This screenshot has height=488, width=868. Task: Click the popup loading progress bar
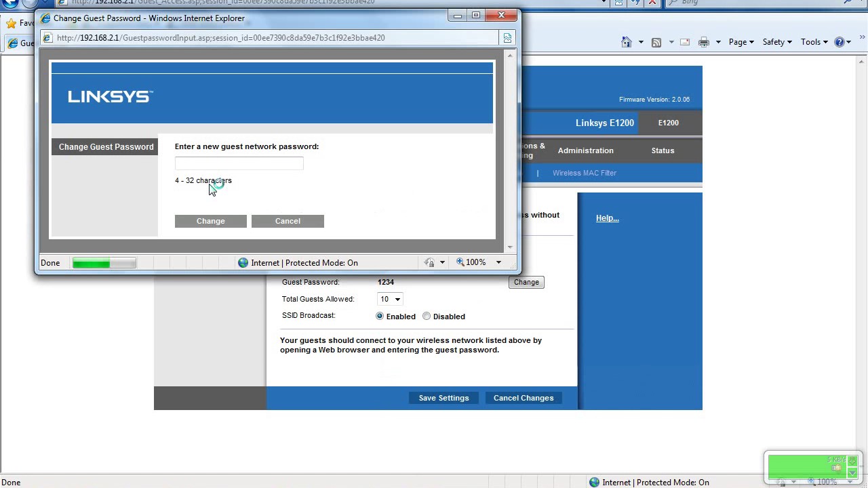pos(104,263)
